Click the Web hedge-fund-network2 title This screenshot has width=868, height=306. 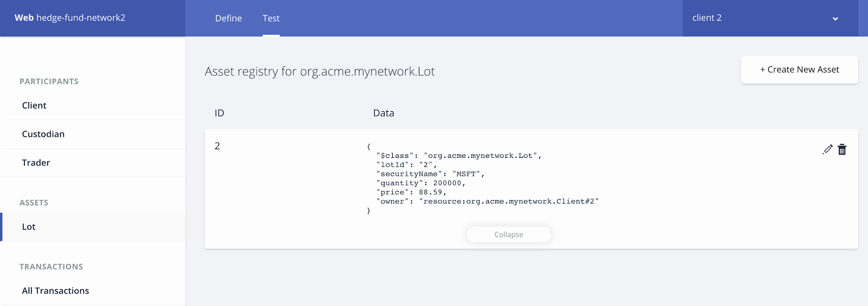[x=70, y=18]
